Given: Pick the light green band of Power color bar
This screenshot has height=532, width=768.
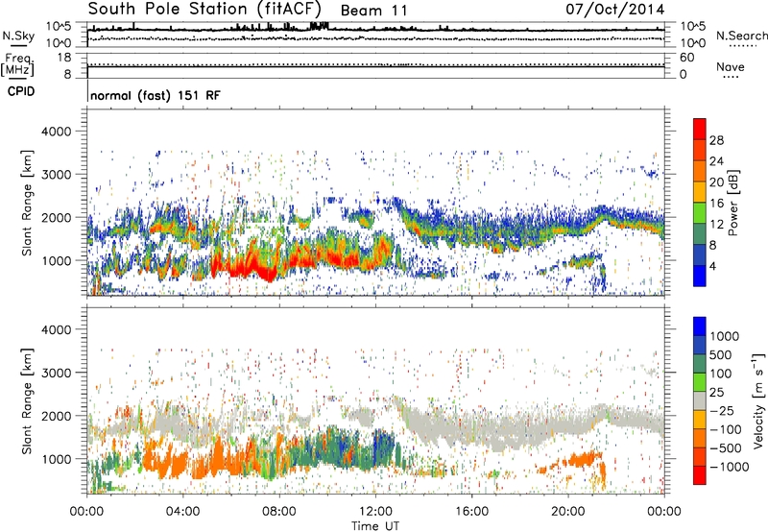Looking at the screenshot, I should tap(700, 213).
